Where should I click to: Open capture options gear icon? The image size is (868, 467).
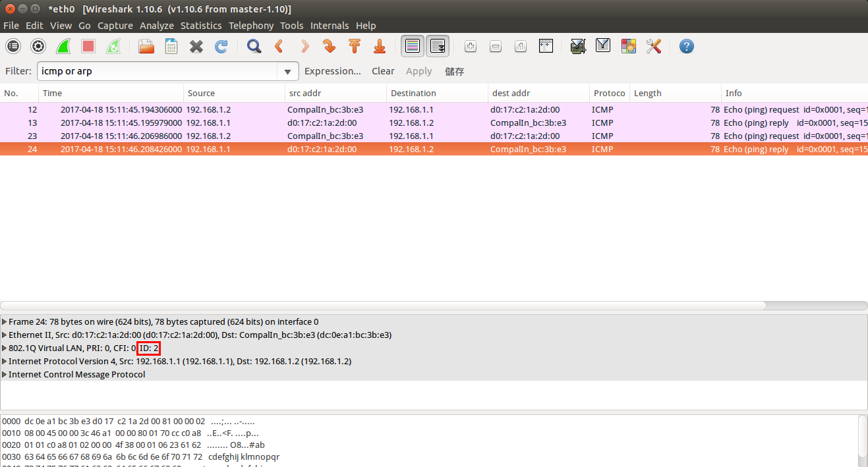click(38, 46)
